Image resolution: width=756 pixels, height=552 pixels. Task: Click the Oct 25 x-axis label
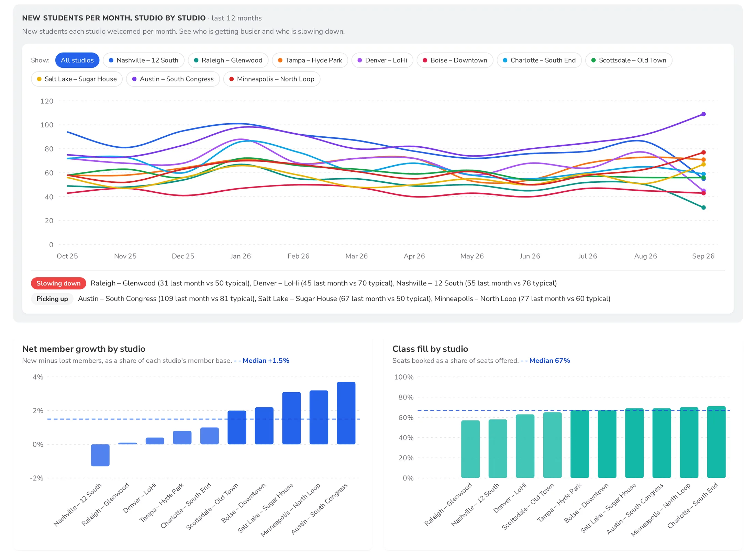click(67, 256)
